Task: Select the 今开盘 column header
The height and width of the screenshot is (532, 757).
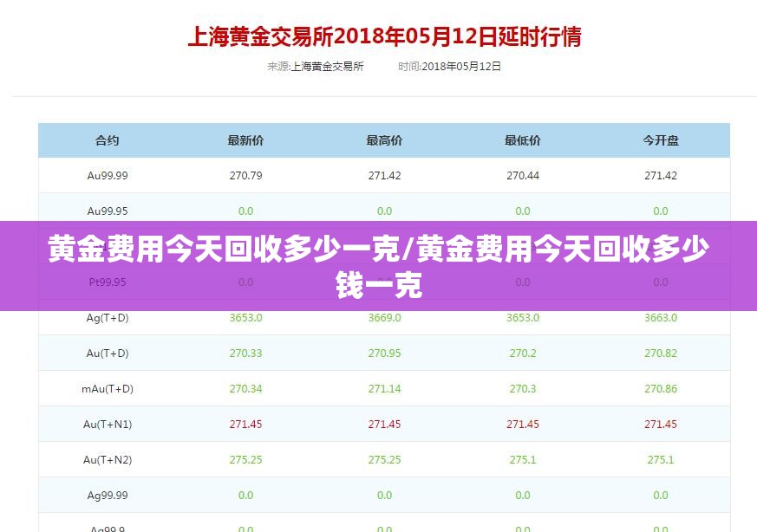Action: coord(661,140)
